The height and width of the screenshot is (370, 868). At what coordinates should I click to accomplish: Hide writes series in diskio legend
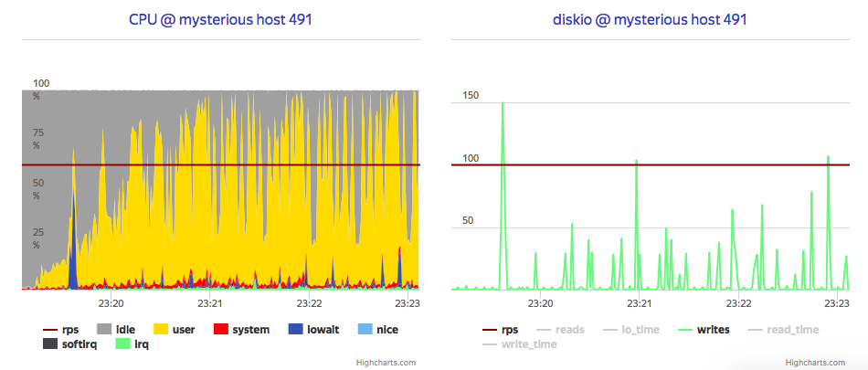click(x=704, y=330)
